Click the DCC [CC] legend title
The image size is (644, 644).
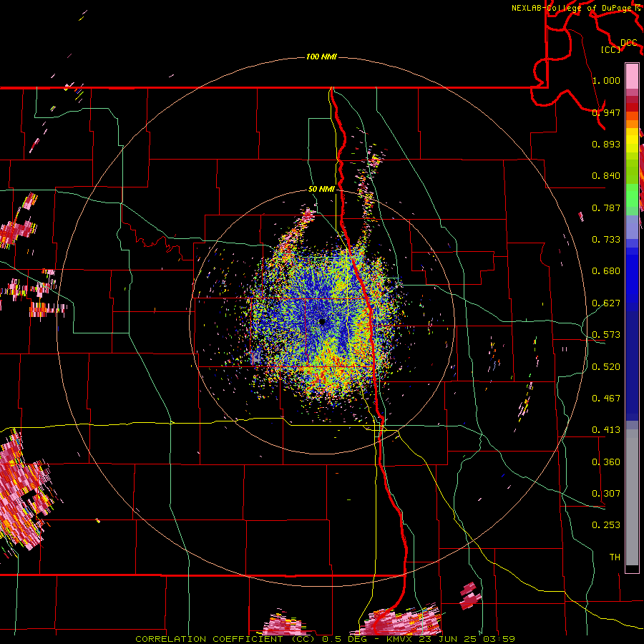click(620, 46)
